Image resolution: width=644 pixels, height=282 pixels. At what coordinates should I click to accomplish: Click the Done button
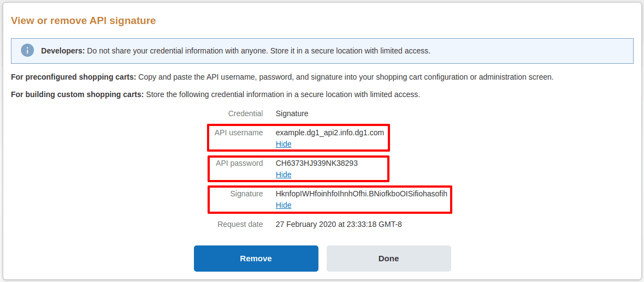[x=388, y=259]
